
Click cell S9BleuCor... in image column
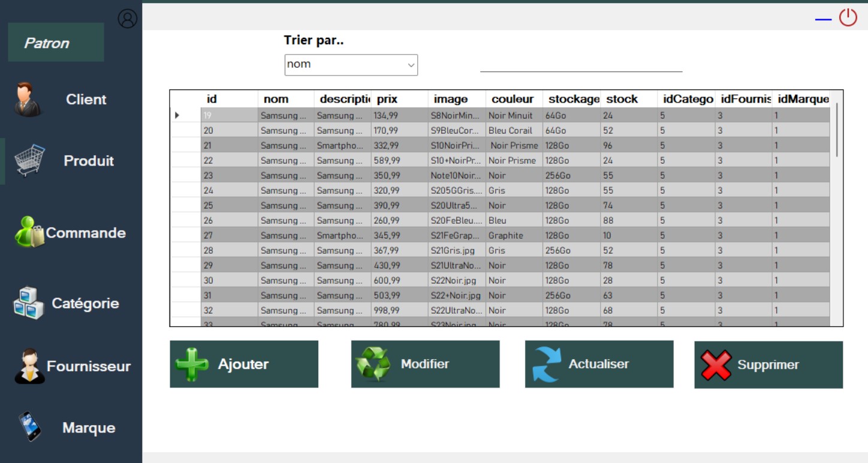click(x=457, y=130)
